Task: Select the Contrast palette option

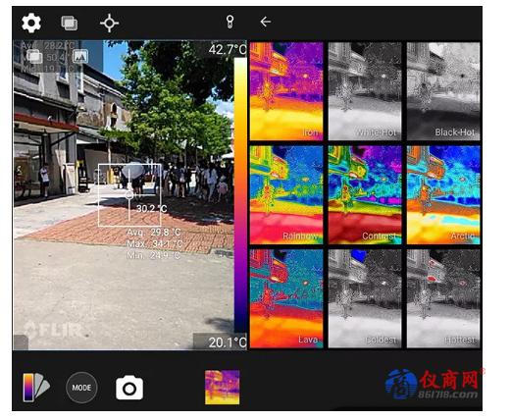Action: [365, 195]
